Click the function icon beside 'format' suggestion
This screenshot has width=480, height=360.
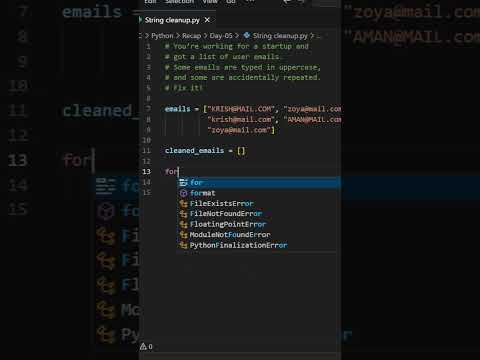(x=183, y=193)
